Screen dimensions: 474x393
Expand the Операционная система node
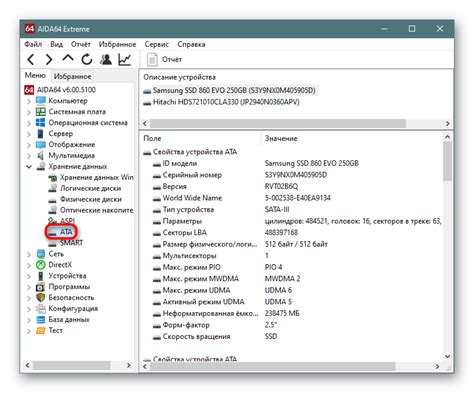pos(29,123)
